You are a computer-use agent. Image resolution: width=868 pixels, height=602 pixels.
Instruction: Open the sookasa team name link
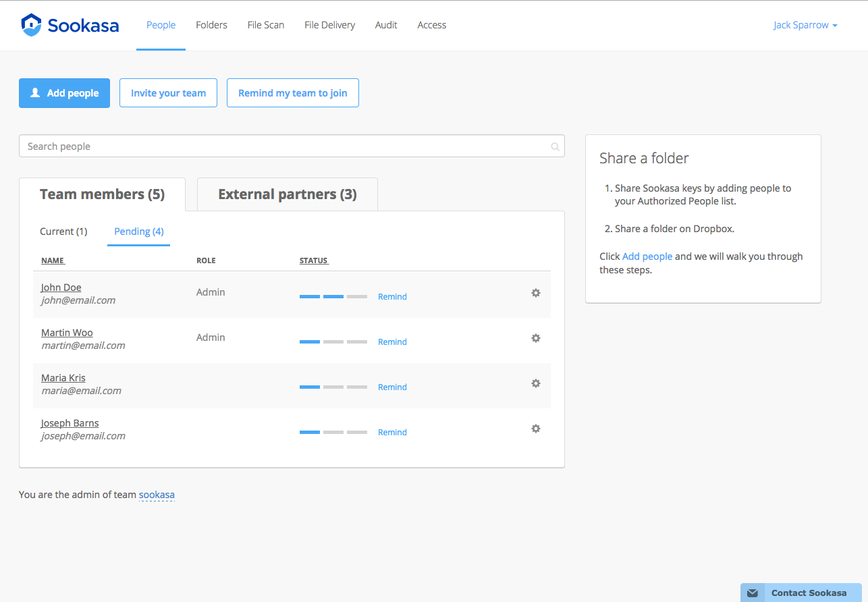point(157,495)
